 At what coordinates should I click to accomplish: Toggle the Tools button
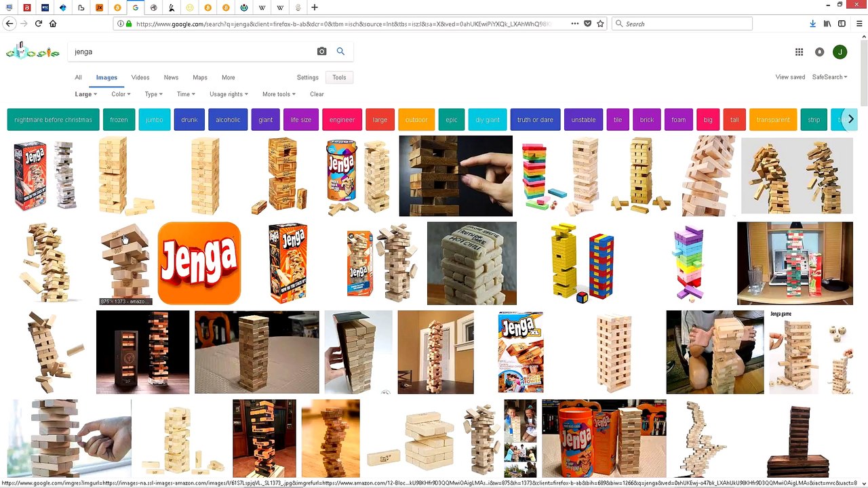pyautogui.click(x=339, y=77)
